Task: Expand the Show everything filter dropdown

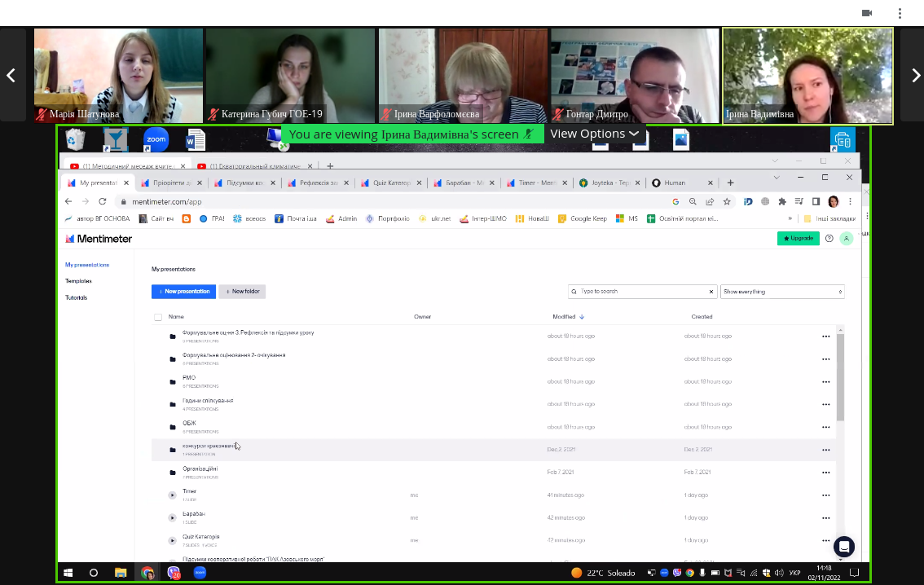Action: point(782,292)
